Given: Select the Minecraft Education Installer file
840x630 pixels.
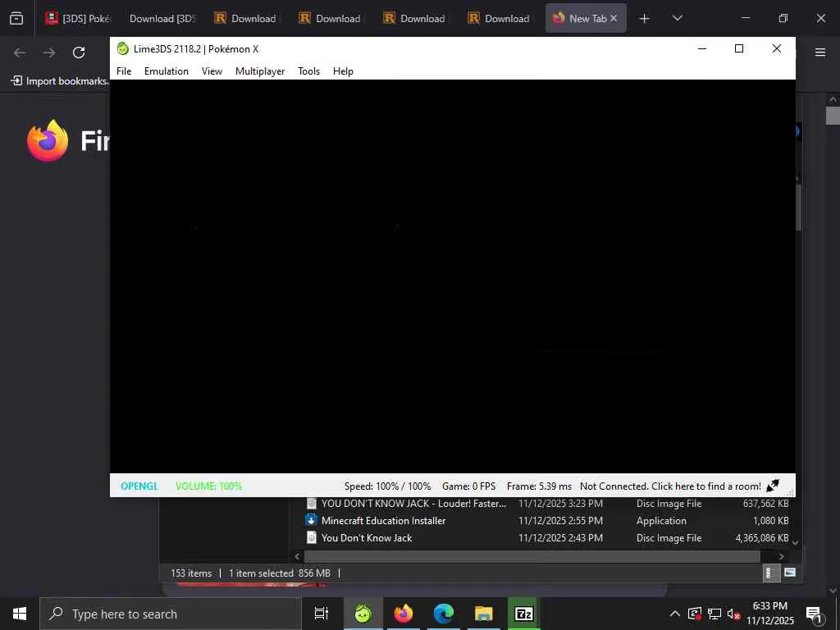Looking at the screenshot, I should 546,521.
